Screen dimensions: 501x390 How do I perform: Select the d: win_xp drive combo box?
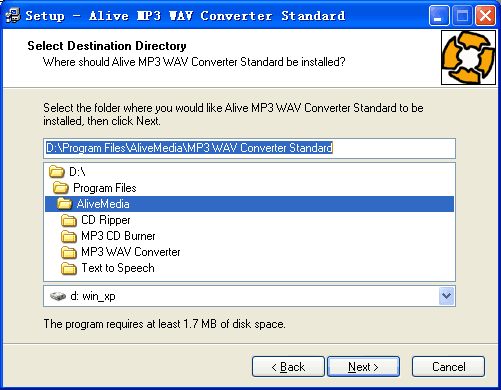(249, 296)
